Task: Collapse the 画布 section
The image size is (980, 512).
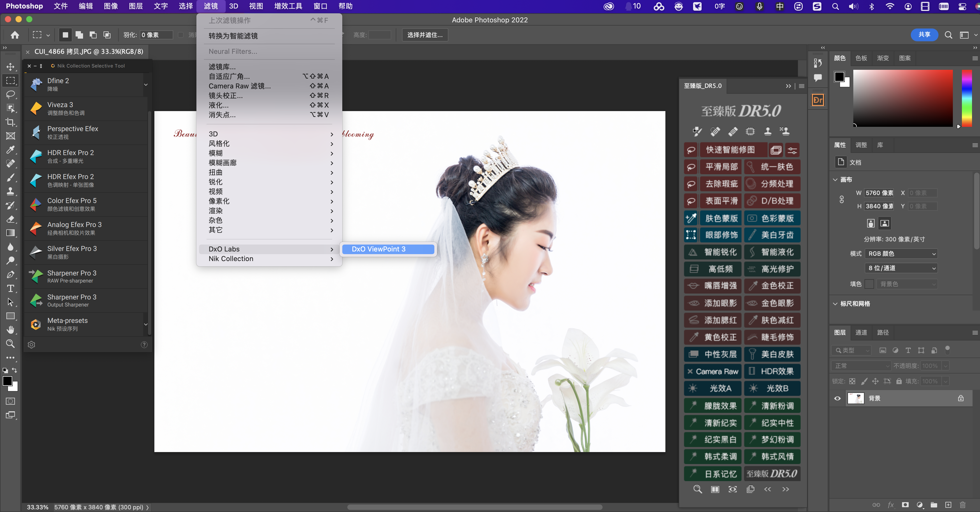Action: (x=835, y=180)
